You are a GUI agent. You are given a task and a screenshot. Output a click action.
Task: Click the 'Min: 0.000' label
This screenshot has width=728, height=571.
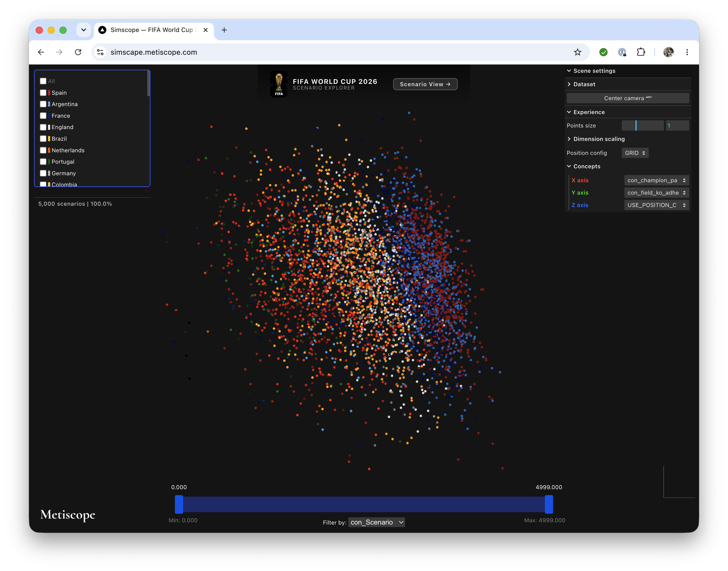coord(183,520)
